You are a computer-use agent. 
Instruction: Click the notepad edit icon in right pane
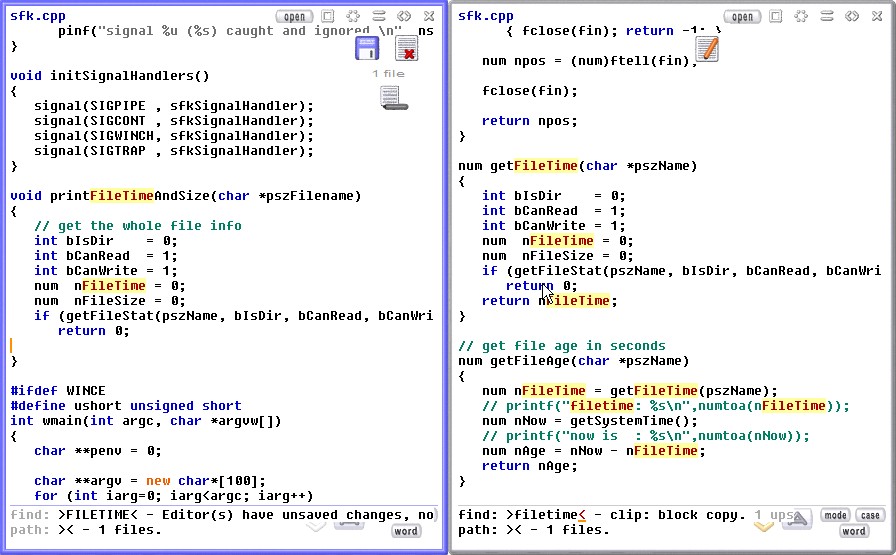706,47
